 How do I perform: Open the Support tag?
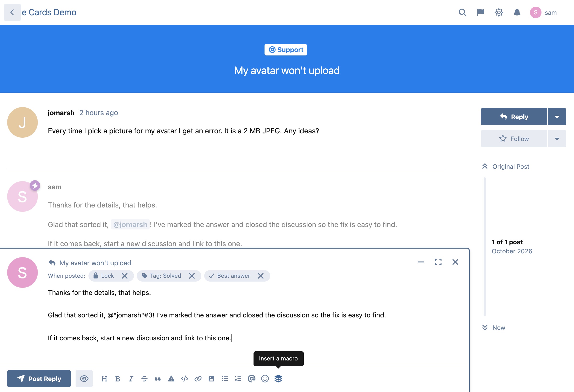click(x=286, y=50)
